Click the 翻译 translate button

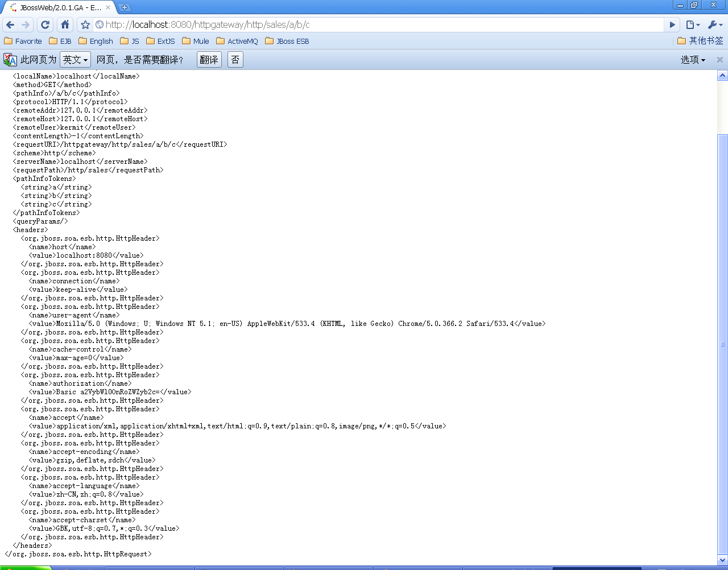tap(209, 60)
